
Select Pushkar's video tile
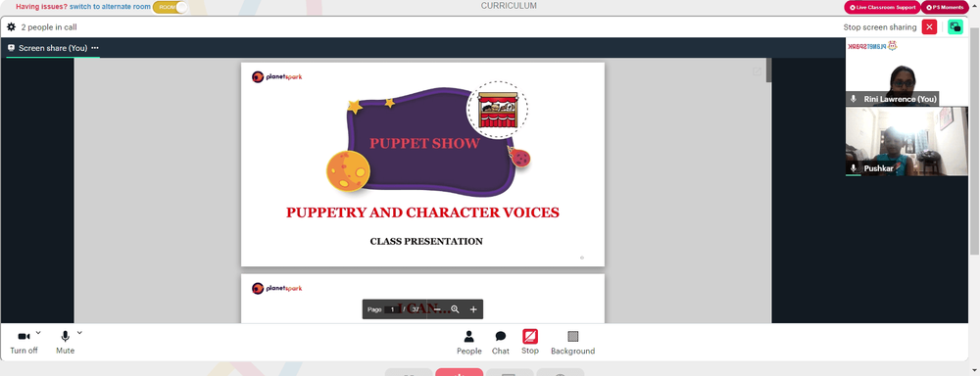point(906,141)
